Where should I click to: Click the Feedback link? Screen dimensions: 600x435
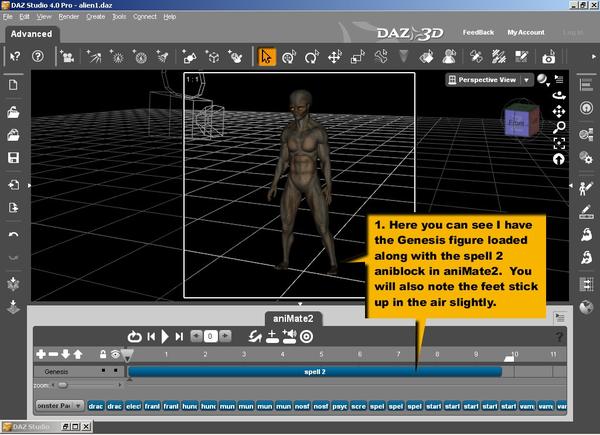pos(478,33)
